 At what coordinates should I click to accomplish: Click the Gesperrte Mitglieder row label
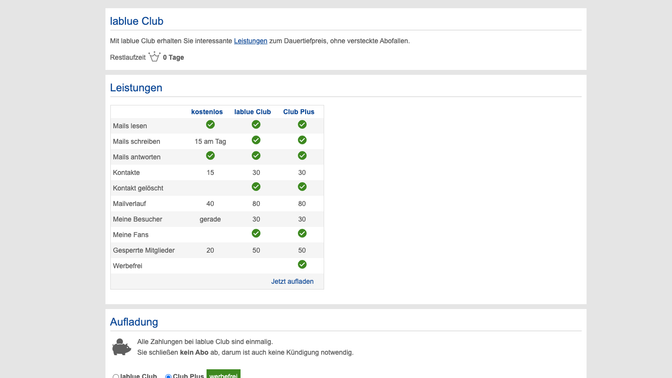144,250
